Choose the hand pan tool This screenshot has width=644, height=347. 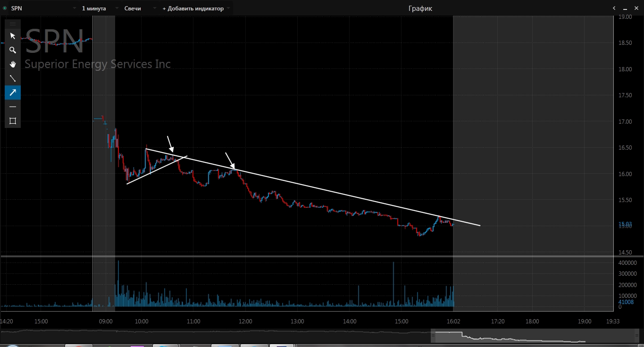(13, 64)
